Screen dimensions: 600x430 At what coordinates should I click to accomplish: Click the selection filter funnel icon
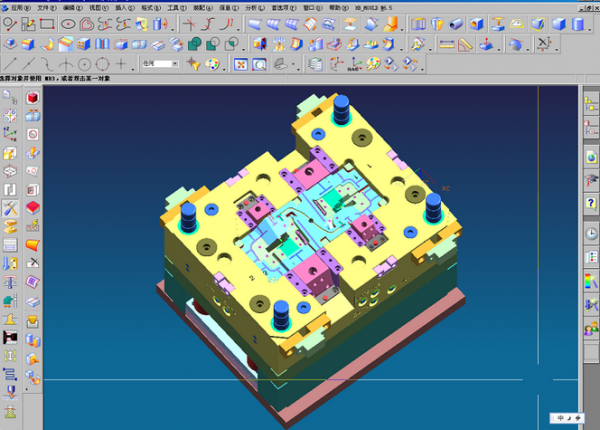pos(193,64)
